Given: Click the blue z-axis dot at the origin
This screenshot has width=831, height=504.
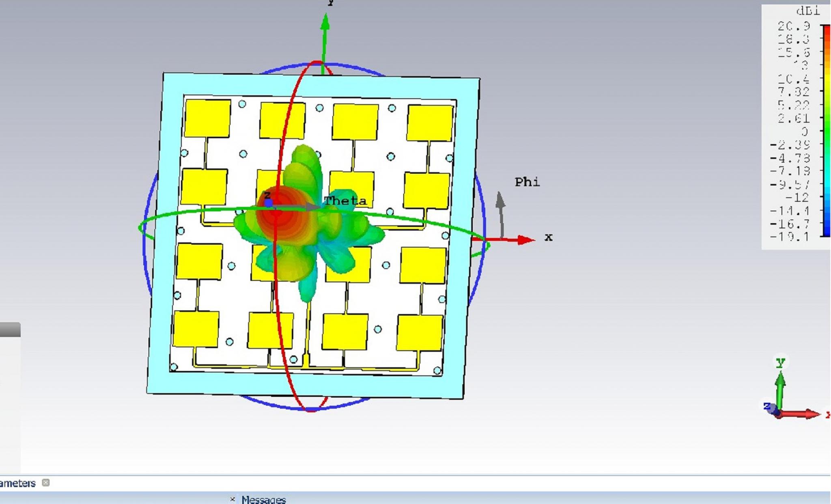Looking at the screenshot, I should click(268, 203).
